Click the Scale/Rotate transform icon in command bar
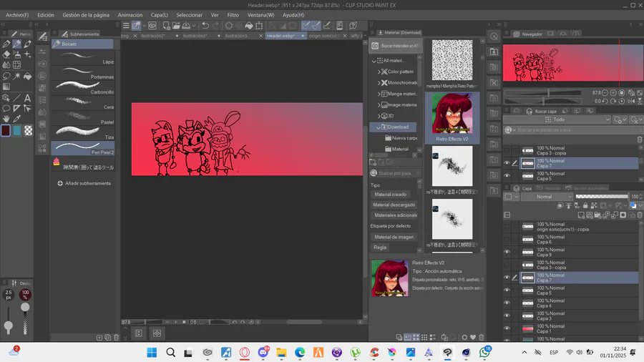Viewport: 644px width, 362px height. (x=259, y=26)
